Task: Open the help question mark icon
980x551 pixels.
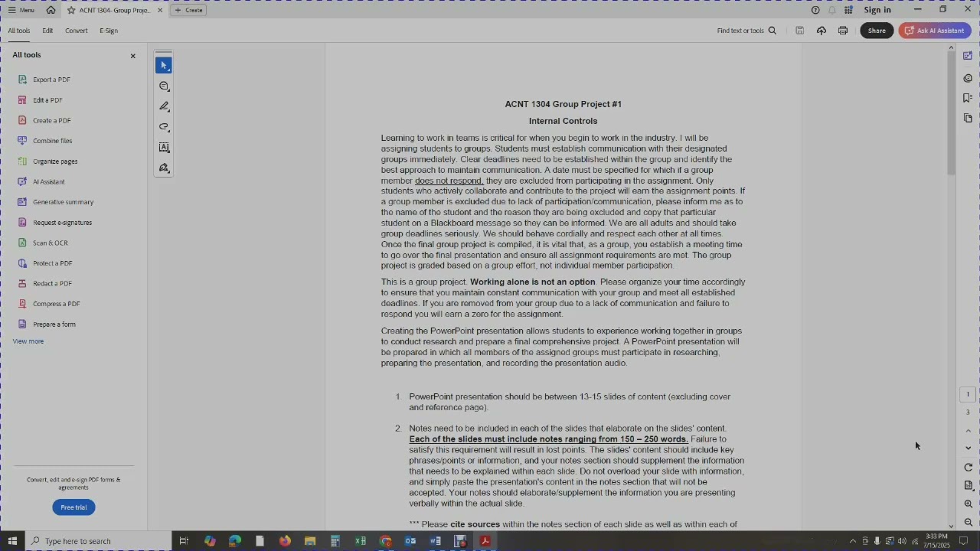Action: tap(815, 10)
